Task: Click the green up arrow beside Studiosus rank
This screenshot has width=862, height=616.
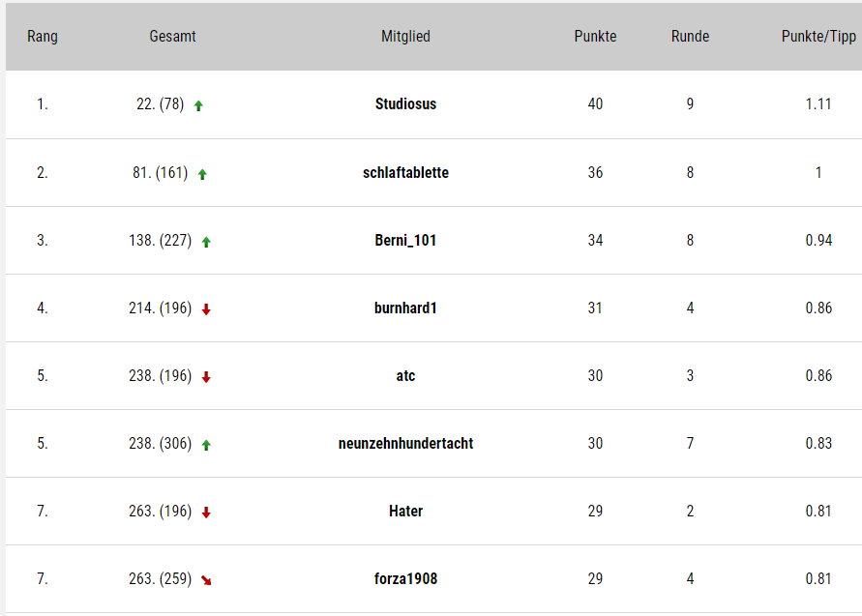Action: coord(198,105)
